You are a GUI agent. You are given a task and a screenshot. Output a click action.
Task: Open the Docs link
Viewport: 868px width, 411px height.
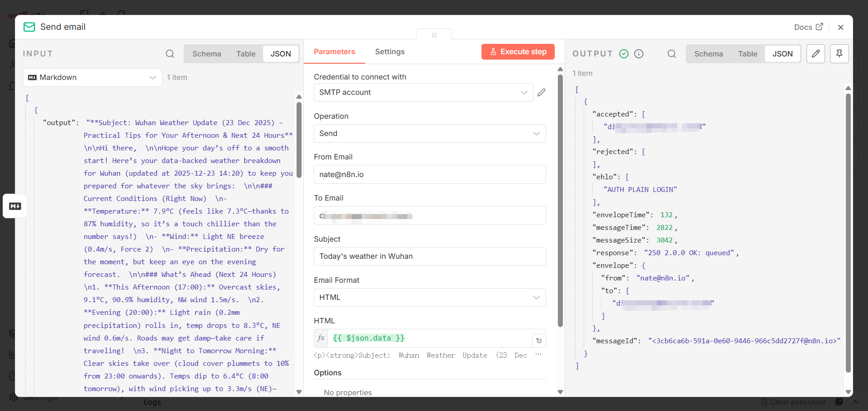tap(808, 27)
